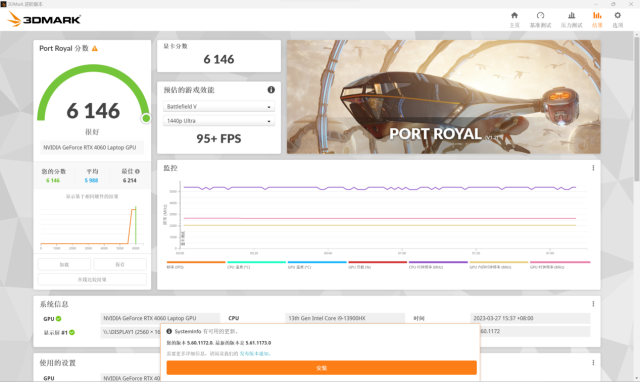Toggle the cyan CPU temperature legend
The width and height of the screenshot is (640, 382).
coord(256,264)
